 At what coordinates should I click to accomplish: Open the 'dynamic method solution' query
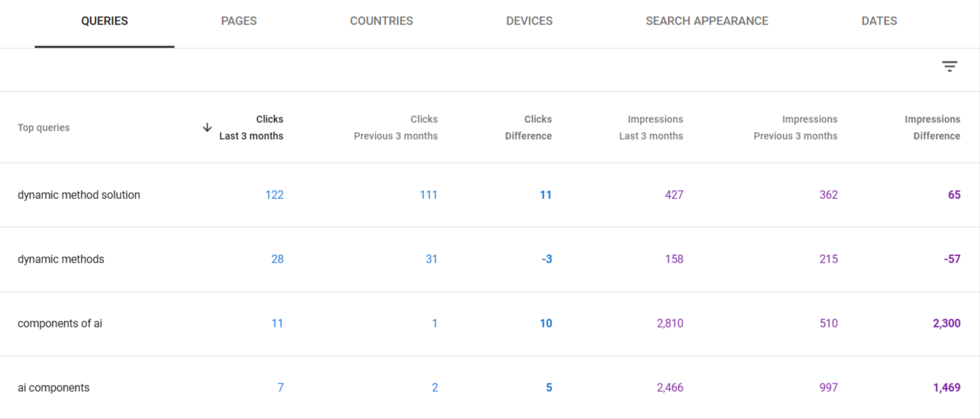(79, 195)
